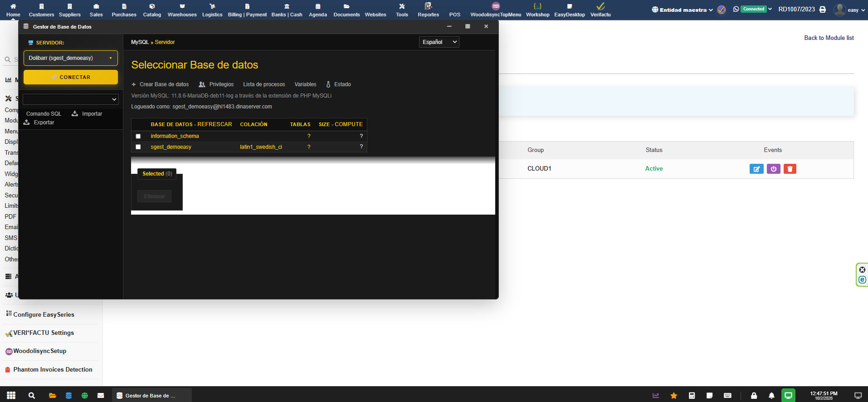Expand the Entidad maestra entity selector
The height and width of the screenshot is (402, 868).
[x=682, y=10]
